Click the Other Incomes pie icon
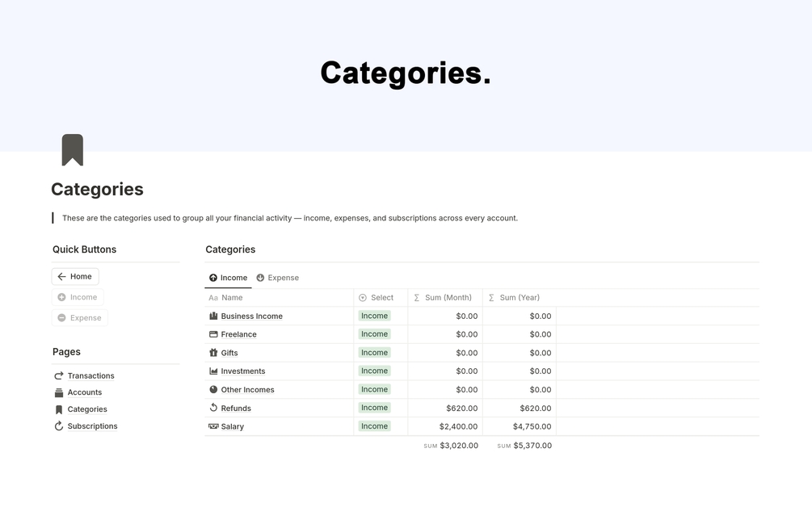This screenshot has height=507, width=812. click(213, 389)
